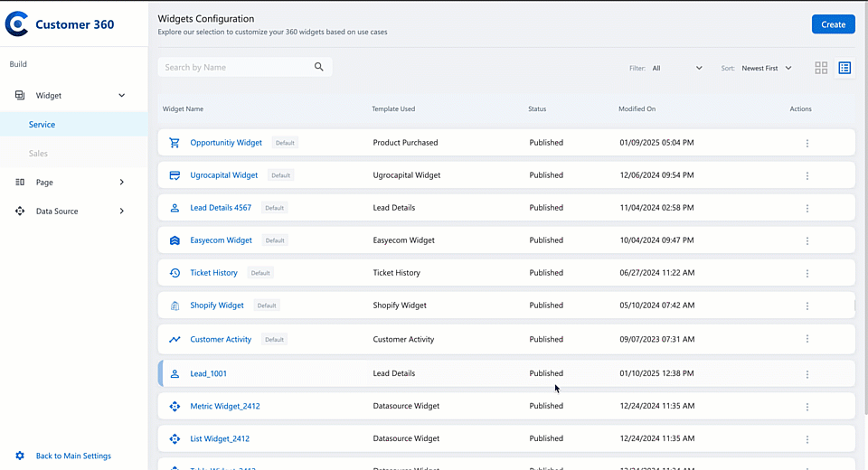Select the Sales submenu item

tap(74, 154)
